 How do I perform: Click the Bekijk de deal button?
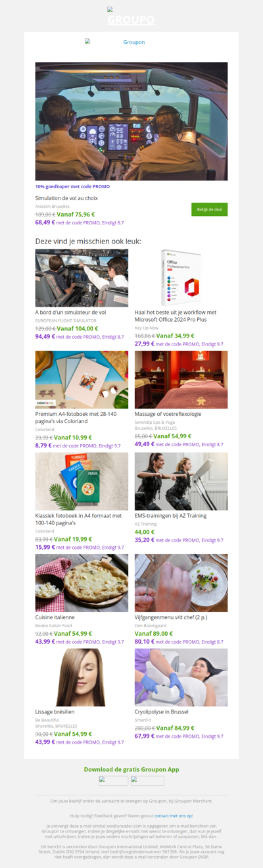tap(209, 209)
